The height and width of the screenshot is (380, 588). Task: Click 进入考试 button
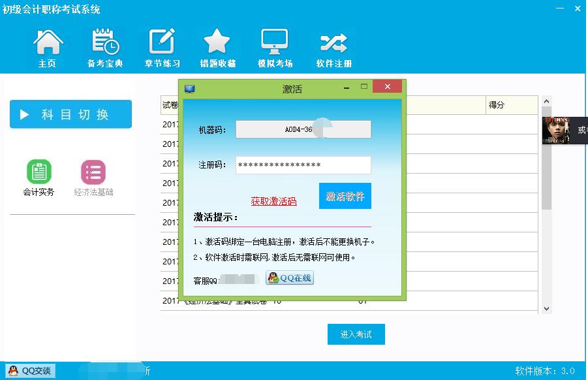[x=356, y=334]
